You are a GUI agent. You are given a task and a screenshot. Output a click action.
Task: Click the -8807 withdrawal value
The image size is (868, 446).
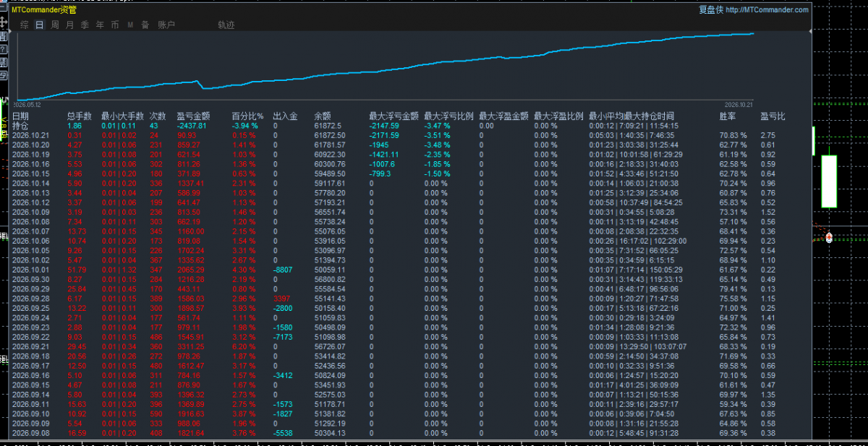(283, 269)
